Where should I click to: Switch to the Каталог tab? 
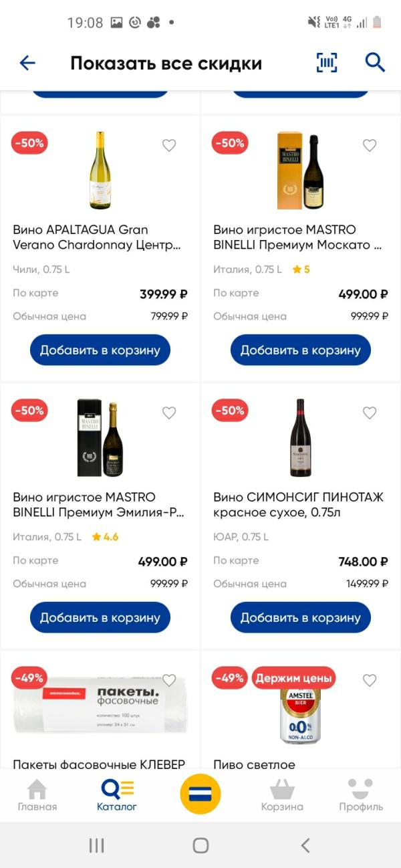117,795
